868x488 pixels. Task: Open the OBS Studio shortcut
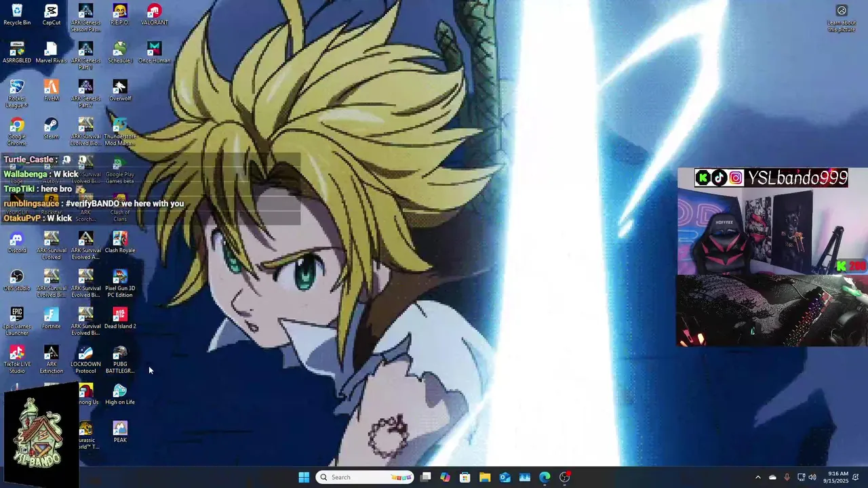(x=17, y=281)
